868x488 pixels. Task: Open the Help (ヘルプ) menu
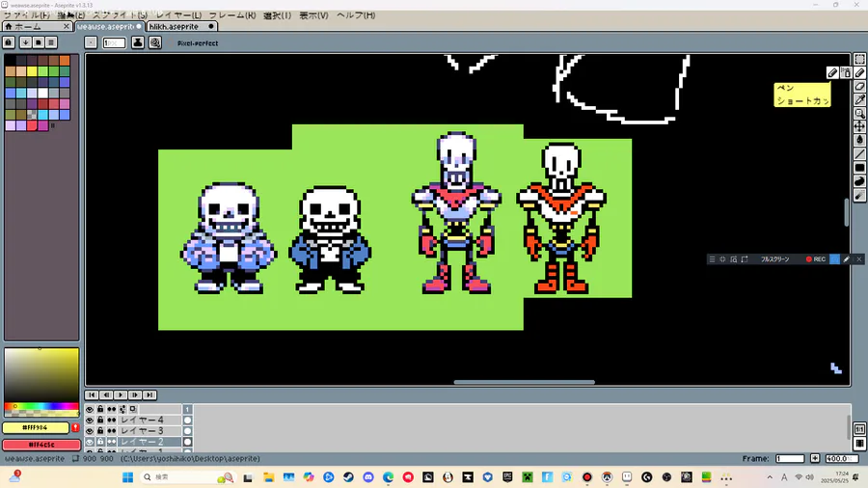coord(355,14)
